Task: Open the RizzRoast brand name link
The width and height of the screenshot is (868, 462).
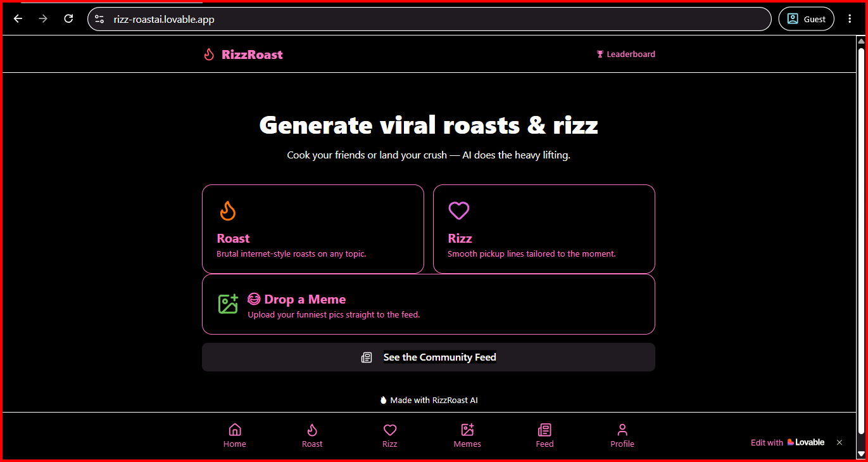Action: coord(252,55)
